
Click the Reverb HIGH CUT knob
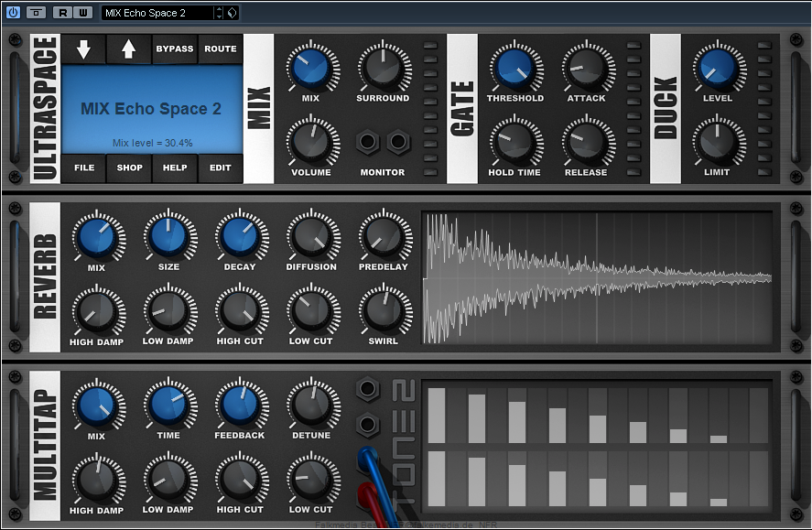pos(241,311)
